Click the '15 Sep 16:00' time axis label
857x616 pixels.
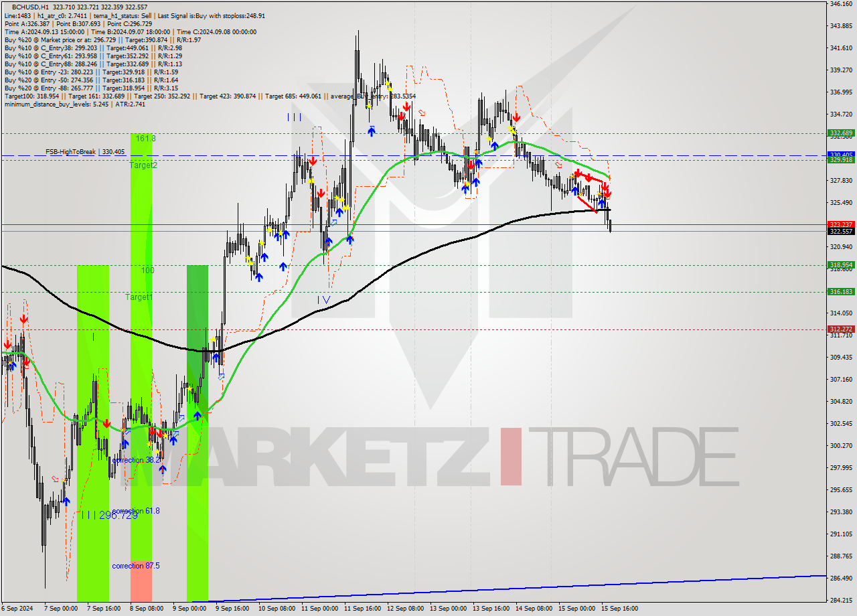[619, 609]
